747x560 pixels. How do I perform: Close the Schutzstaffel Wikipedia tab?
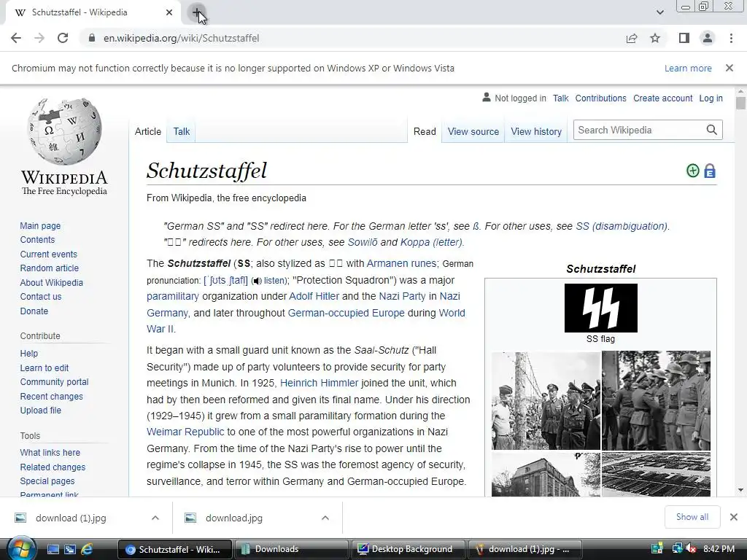[169, 12]
